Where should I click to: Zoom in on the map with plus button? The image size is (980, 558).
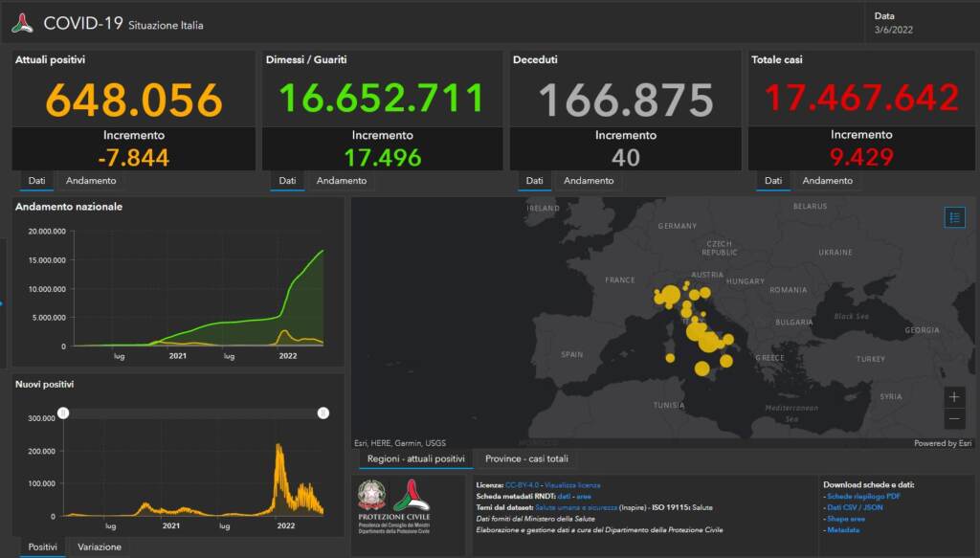tap(954, 397)
